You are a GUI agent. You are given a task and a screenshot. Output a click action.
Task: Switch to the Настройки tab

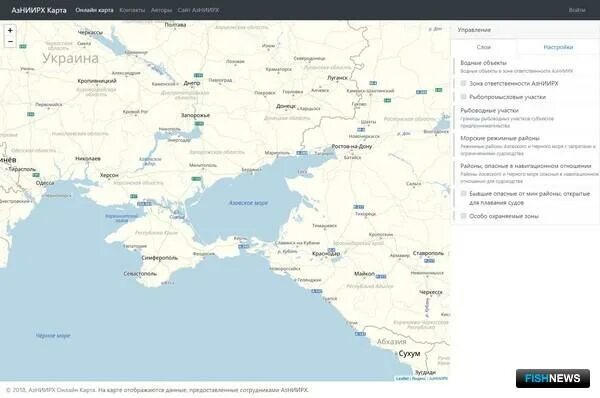[x=558, y=47]
